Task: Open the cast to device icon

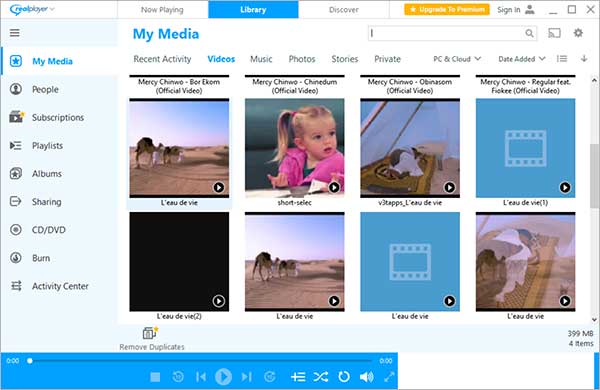Action: click(554, 33)
